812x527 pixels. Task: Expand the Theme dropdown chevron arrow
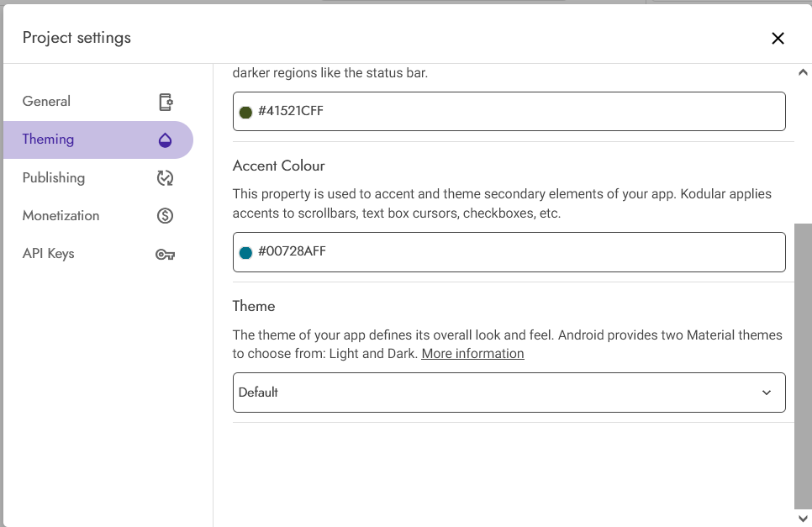[767, 393]
